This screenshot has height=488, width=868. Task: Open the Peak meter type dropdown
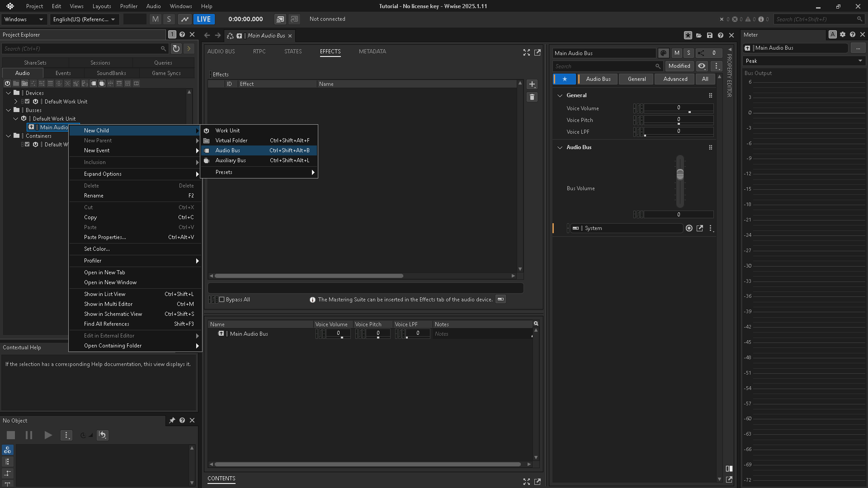coord(804,61)
